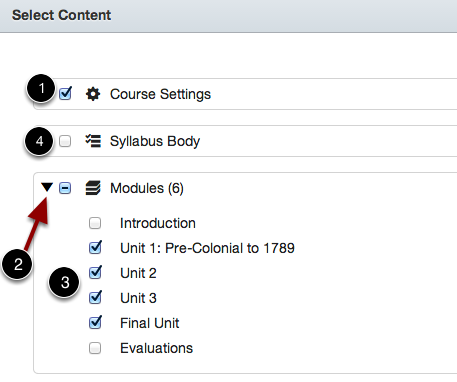Uncheck Unit 1: Pre-Colonial to 1789
Screen dimensions: 457x382
point(96,247)
